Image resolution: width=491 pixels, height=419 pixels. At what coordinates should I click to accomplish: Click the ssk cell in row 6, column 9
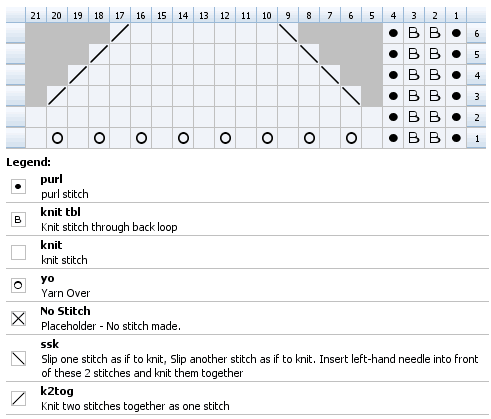pos(288,33)
